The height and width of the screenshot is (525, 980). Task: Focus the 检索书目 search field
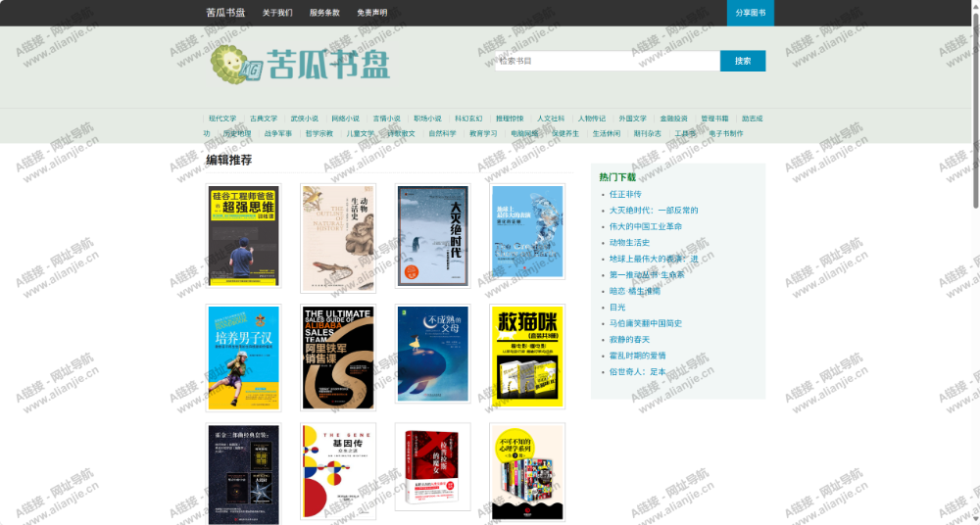[608, 61]
